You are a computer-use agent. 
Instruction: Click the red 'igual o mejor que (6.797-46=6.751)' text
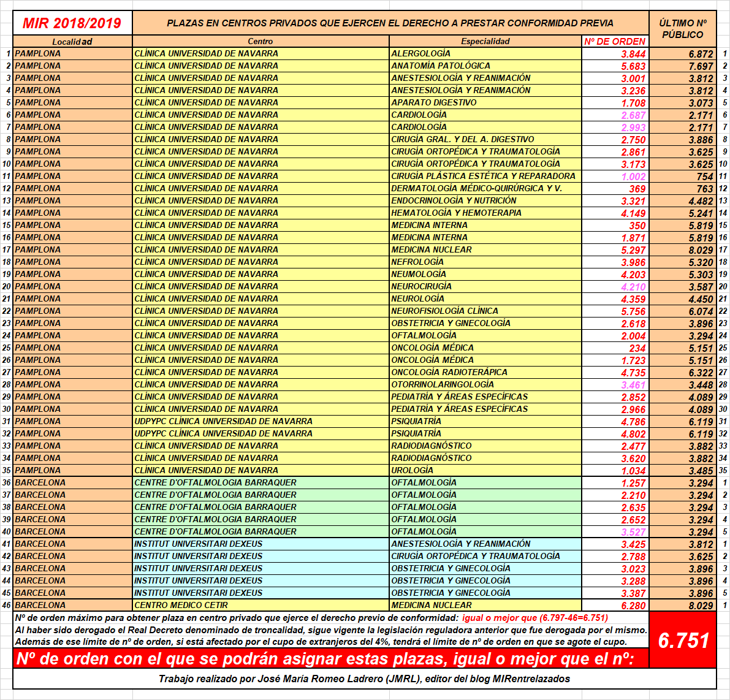coord(535,618)
